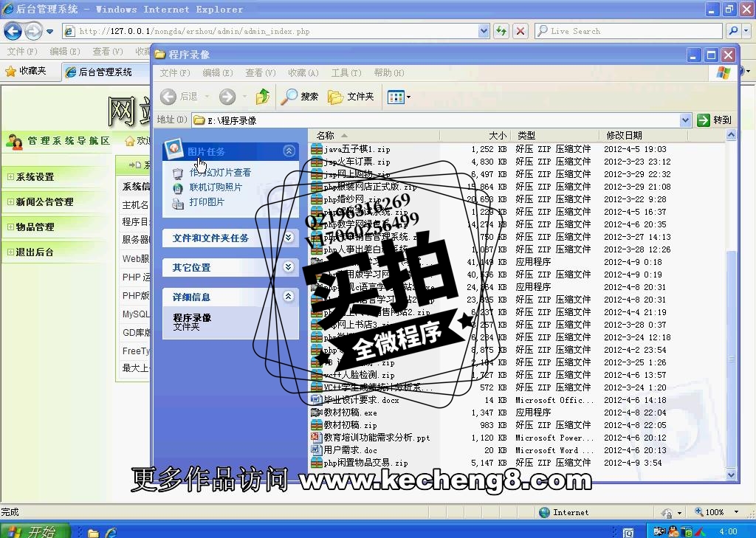
Task: Click the 后退 back button in 程序录像 window
Action: 179,97
